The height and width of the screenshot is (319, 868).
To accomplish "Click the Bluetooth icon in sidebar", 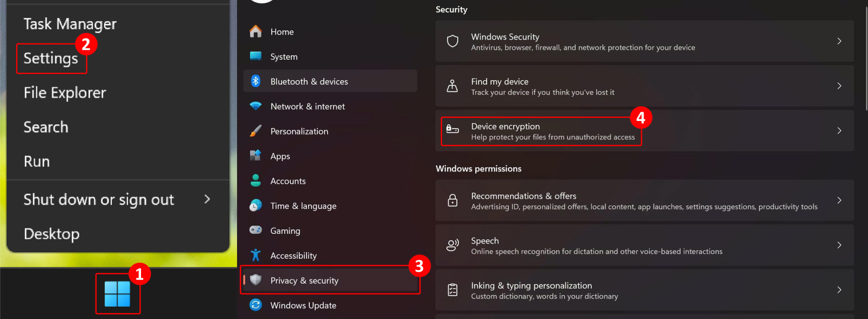I will pyautogui.click(x=256, y=81).
